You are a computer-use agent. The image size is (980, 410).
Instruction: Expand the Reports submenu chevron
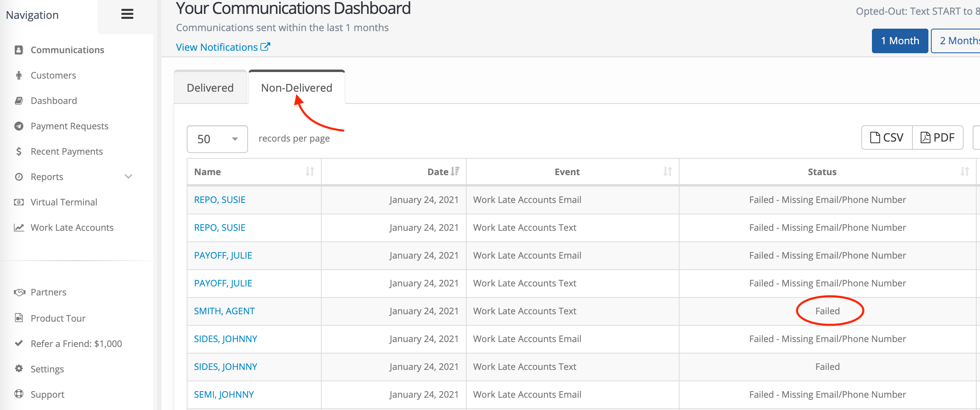point(129,177)
